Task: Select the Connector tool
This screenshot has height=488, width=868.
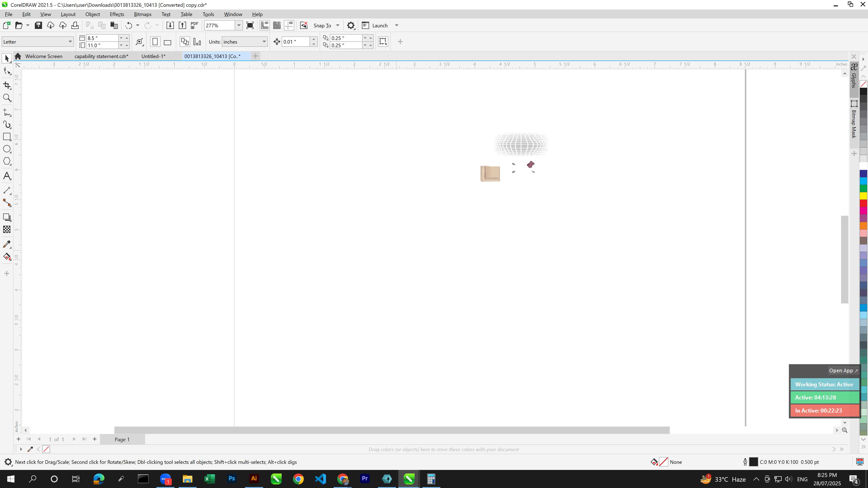Action: [x=7, y=203]
